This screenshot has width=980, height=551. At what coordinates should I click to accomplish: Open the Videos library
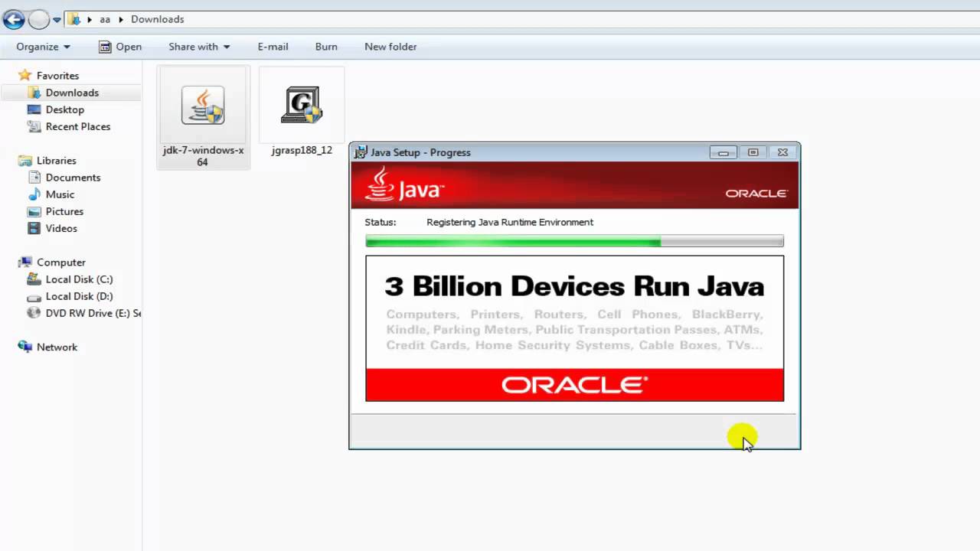click(x=61, y=228)
